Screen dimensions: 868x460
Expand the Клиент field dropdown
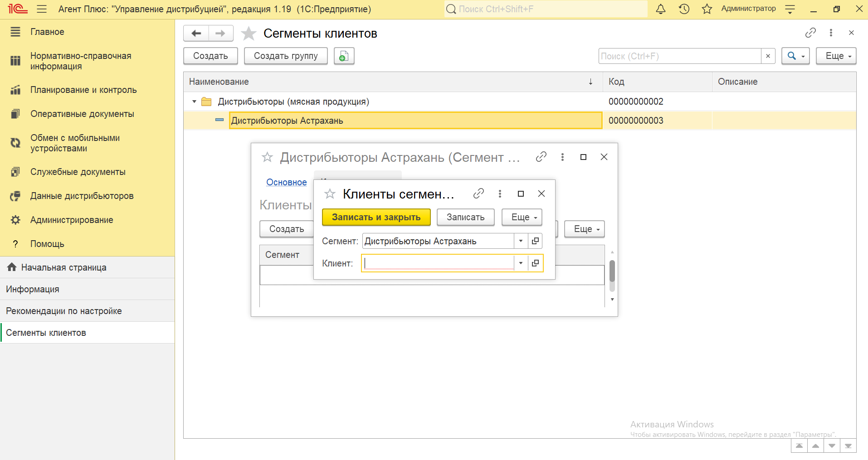click(521, 263)
